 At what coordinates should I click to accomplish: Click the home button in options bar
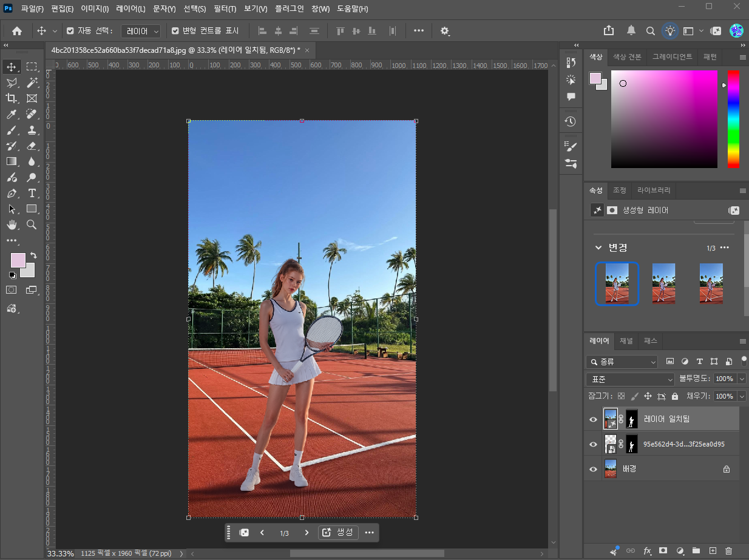[x=17, y=31]
